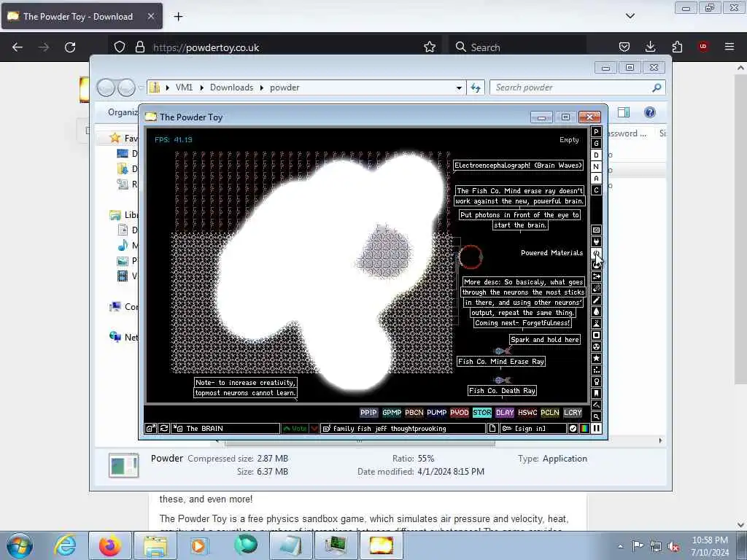Select the HSWC element
747x560 pixels.
[x=527, y=413]
